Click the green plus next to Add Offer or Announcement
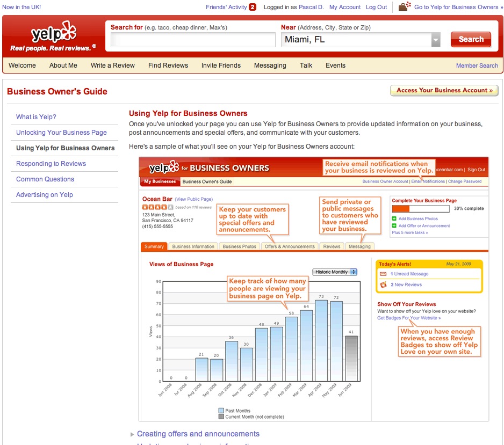Image resolution: width=504 pixels, height=445 pixels. click(394, 226)
